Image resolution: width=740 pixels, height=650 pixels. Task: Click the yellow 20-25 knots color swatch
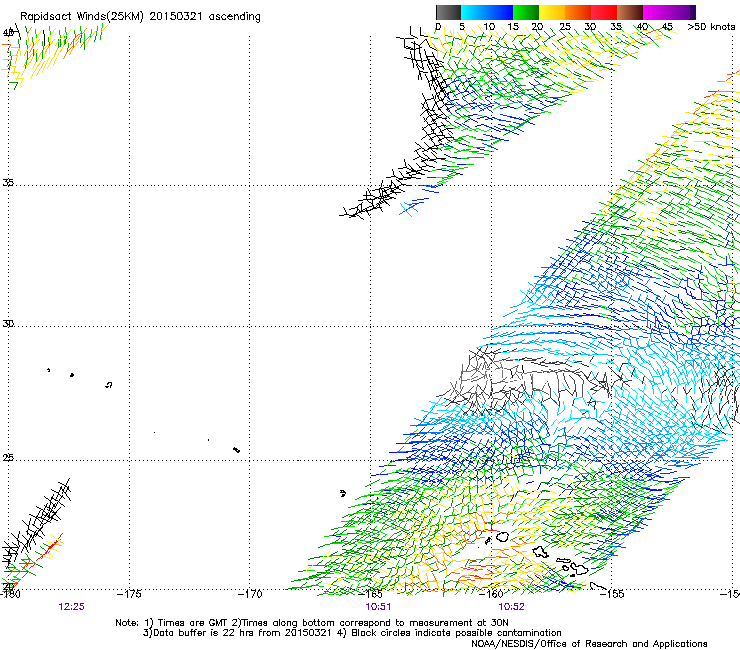(x=552, y=12)
